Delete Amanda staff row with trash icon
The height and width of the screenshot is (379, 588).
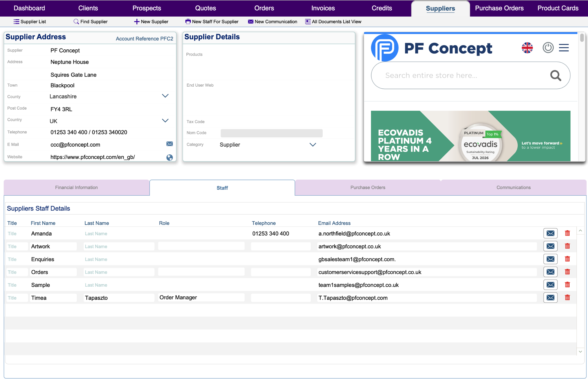tap(567, 233)
